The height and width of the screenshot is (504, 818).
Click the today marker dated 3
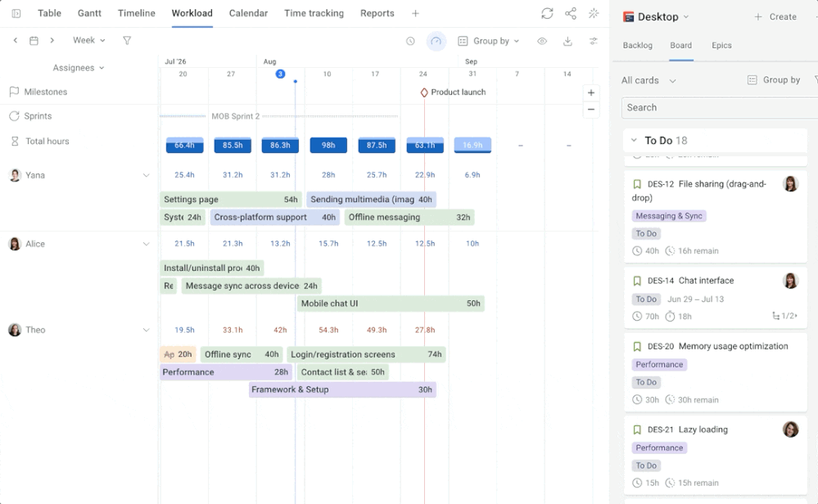point(280,74)
